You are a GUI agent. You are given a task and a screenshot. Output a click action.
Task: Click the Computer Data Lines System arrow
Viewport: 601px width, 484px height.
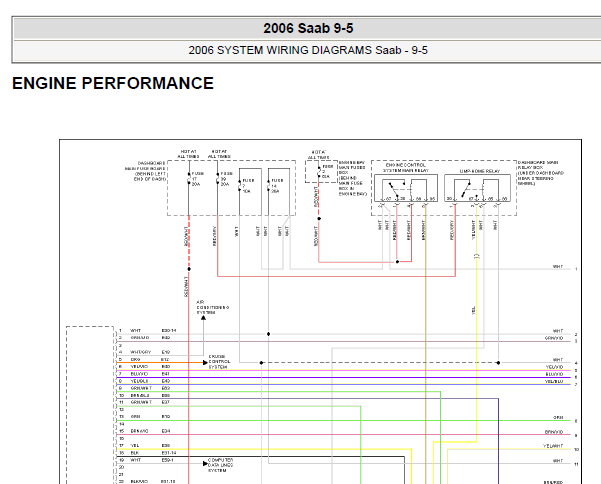[205, 464]
